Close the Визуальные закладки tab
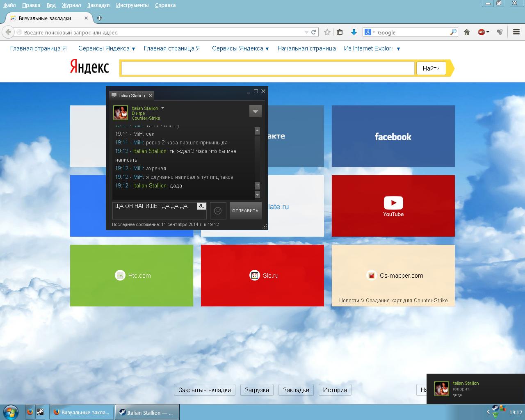The height and width of the screenshot is (420, 525). pos(86,18)
